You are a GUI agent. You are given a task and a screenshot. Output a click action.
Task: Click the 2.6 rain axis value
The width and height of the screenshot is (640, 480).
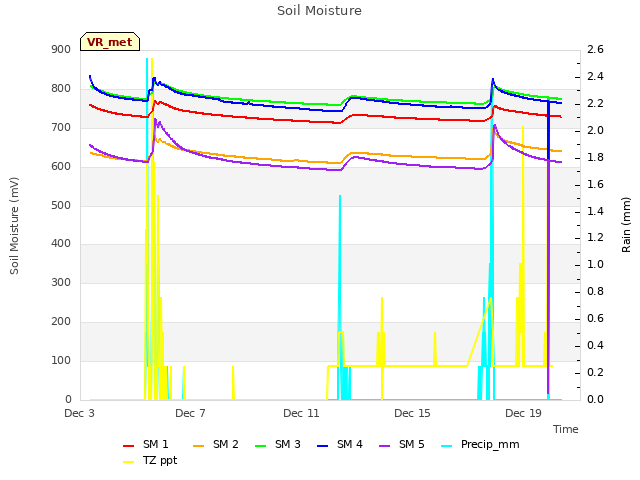tap(595, 50)
